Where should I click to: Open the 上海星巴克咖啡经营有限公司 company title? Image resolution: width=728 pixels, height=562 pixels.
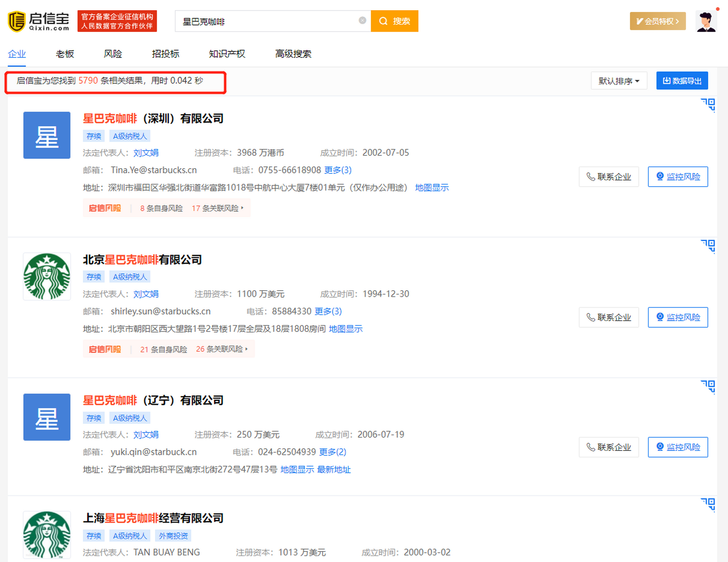tap(153, 518)
